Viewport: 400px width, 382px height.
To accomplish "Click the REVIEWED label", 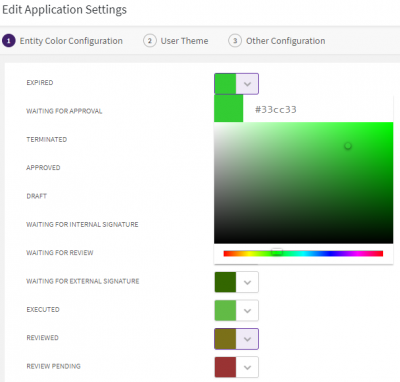I will tap(43, 338).
